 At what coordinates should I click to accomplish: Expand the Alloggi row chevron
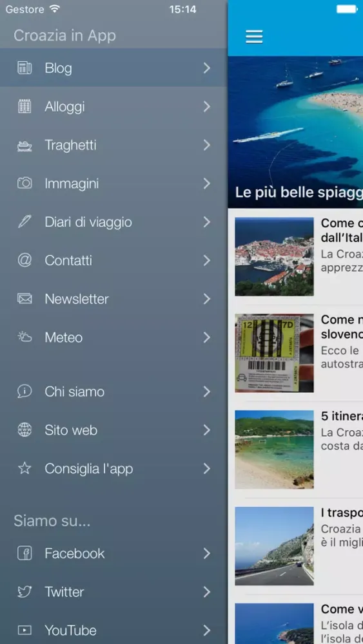(207, 107)
